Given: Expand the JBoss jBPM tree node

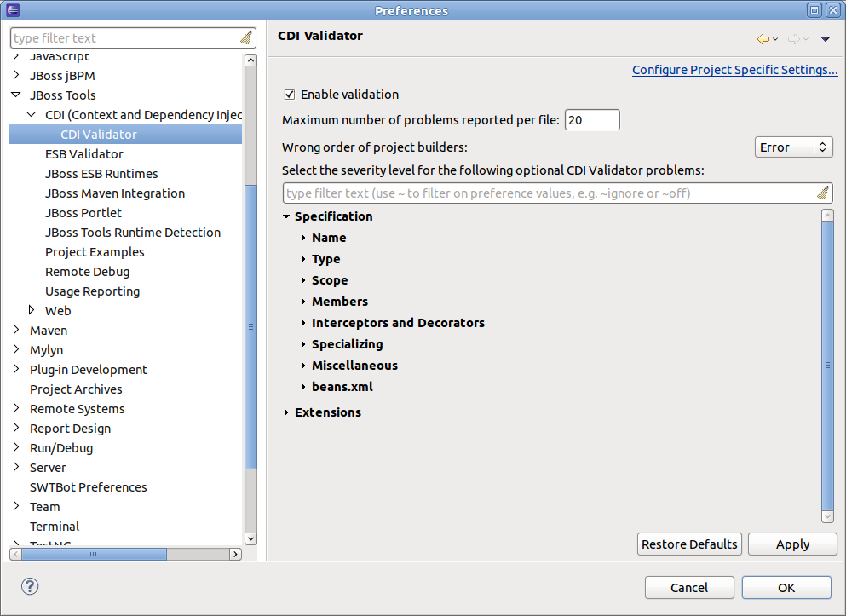Looking at the screenshot, I should tap(16, 74).
